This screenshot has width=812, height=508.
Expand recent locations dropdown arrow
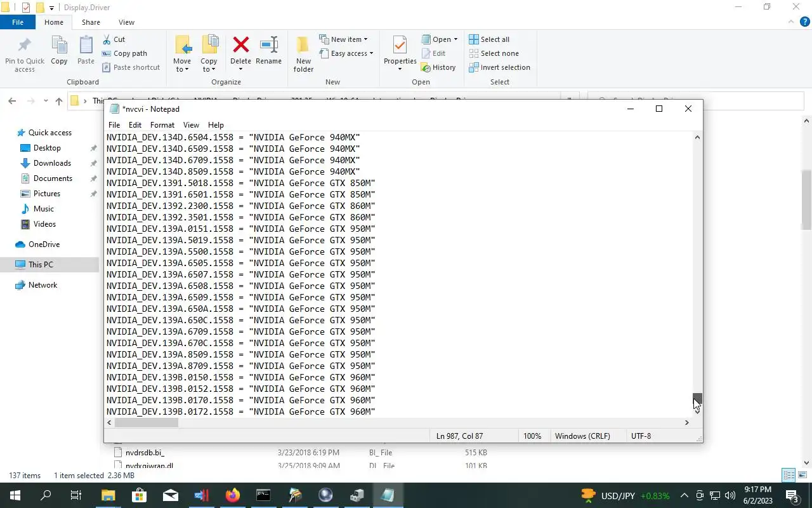[46, 101]
